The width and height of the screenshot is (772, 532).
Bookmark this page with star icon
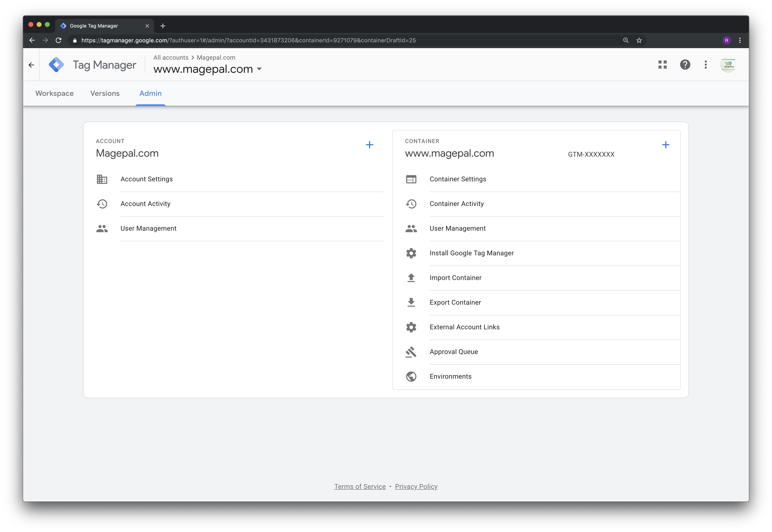point(639,40)
